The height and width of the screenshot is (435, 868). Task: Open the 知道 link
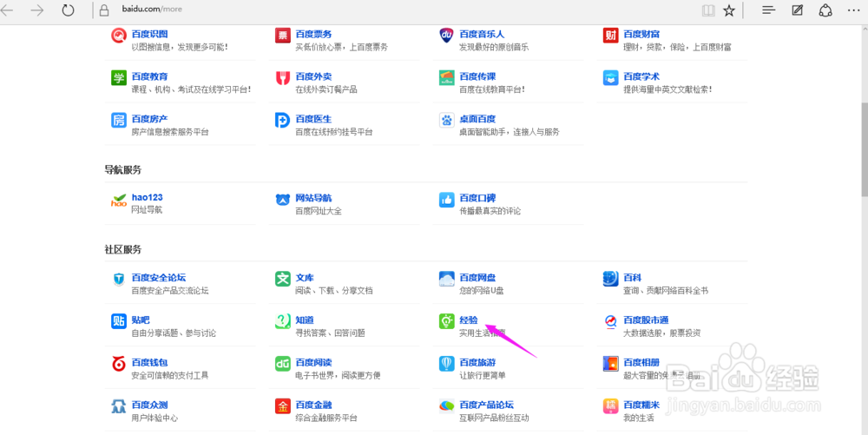pyautogui.click(x=305, y=320)
